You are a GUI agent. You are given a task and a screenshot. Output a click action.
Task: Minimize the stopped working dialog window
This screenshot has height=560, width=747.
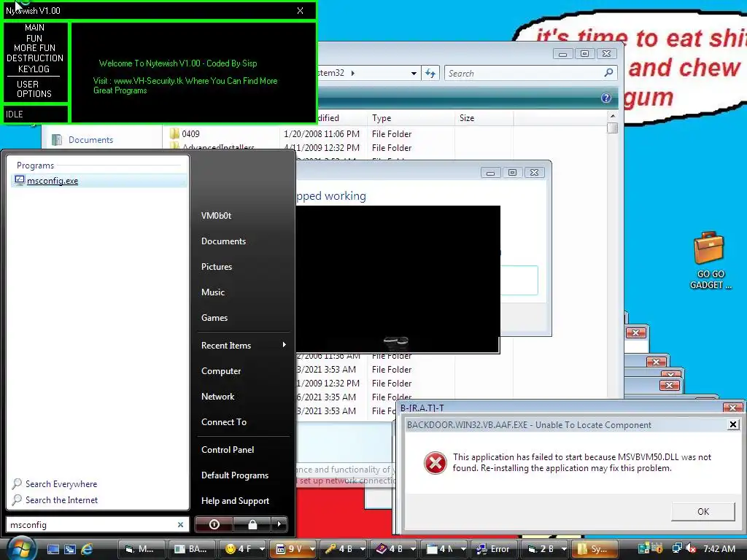tap(490, 173)
